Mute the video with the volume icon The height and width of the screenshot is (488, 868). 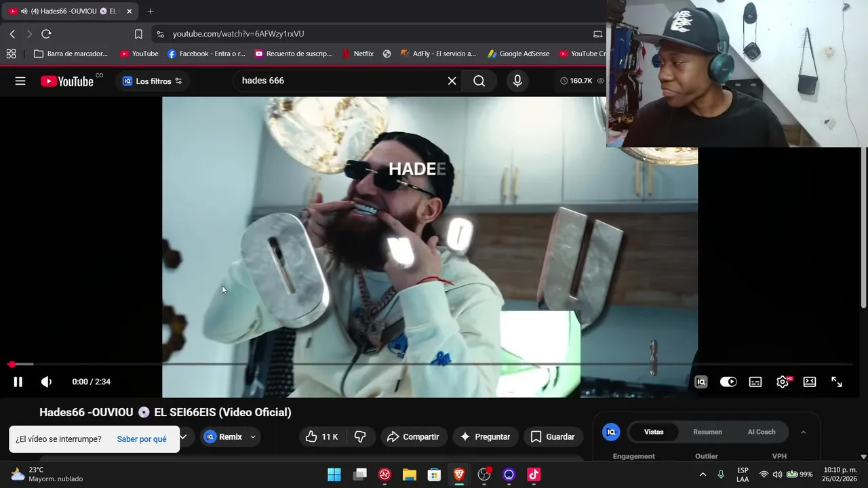tap(46, 382)
